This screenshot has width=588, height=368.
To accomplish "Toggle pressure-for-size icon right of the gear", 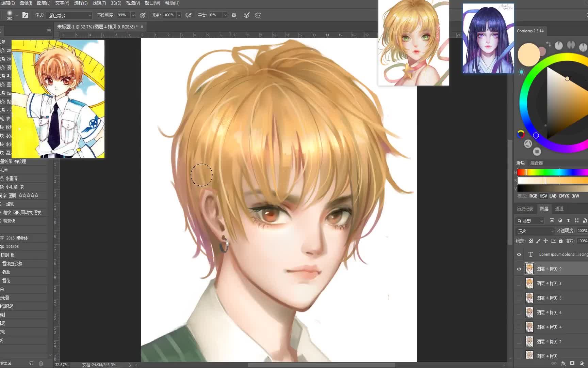I will tap(247, 15).
